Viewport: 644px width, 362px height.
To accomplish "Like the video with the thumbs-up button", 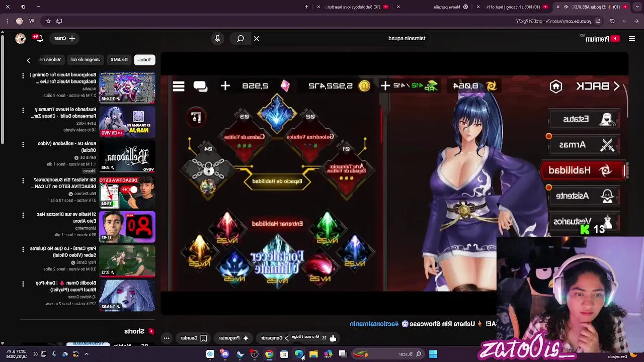I will (333, 338).
